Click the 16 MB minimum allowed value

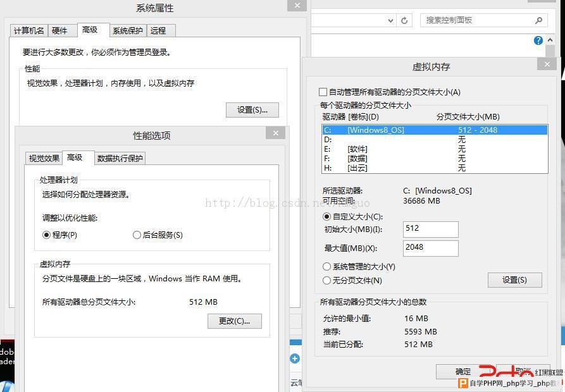[416, 319]
